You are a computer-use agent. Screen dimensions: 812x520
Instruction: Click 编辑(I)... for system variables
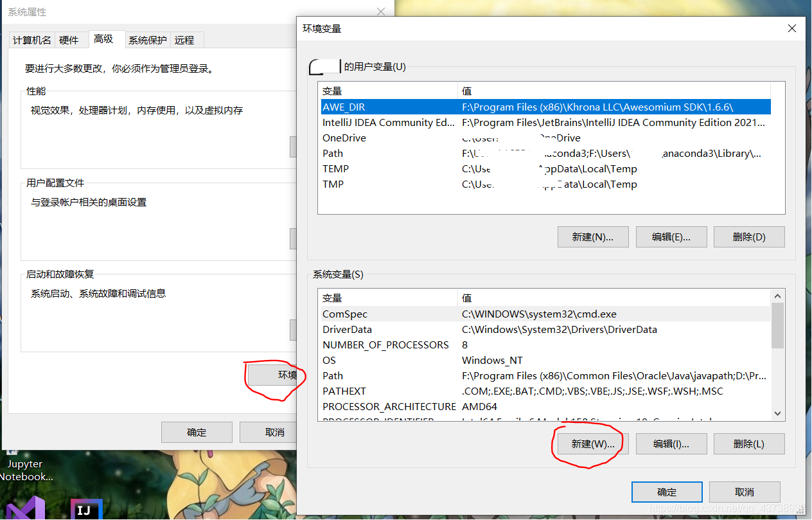[671, 444]
